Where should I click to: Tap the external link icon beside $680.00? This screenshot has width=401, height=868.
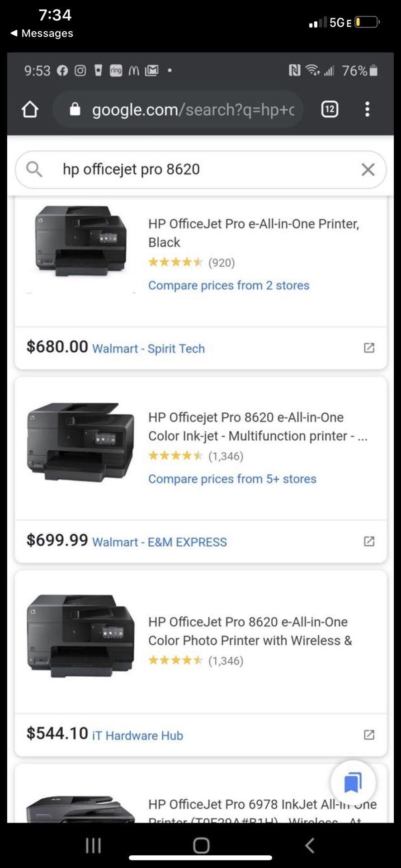tap(369, 348)
